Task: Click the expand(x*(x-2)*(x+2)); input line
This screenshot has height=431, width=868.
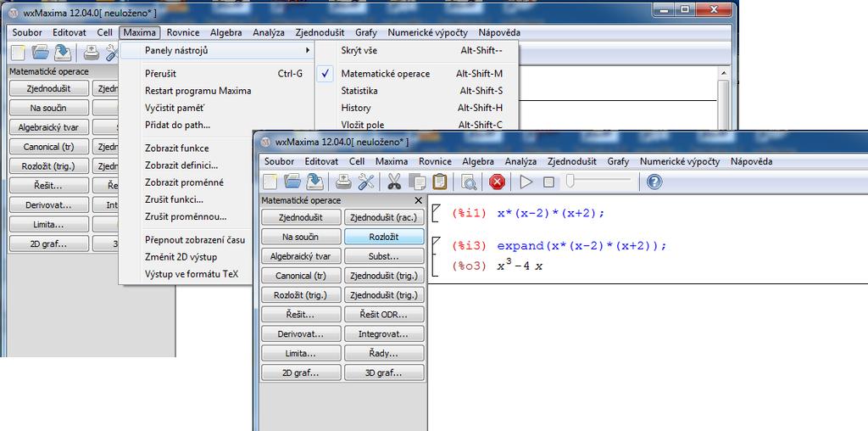Action: pos(582,246)
